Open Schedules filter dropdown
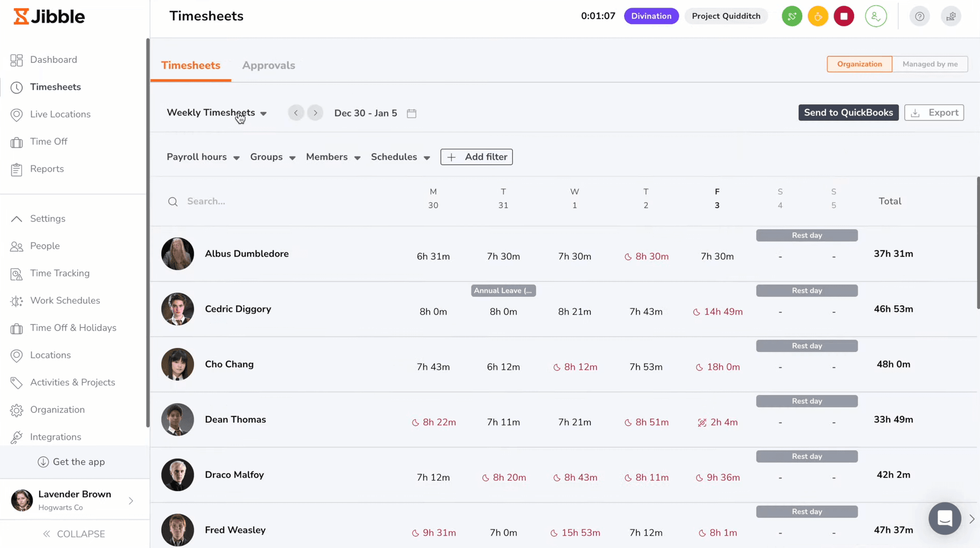The height and width of the screenshot is (548, 980). [x=400, y=157]
